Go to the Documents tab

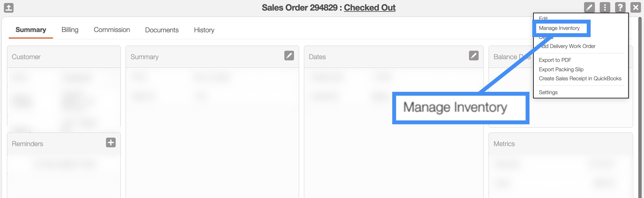tap(162, 30)
